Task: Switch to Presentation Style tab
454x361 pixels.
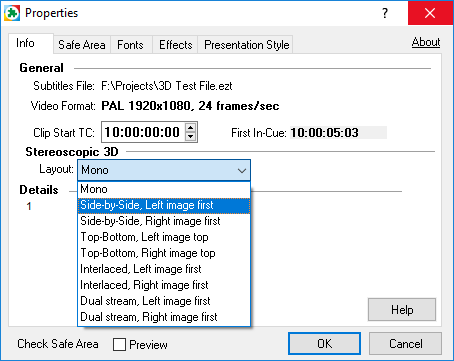Action: pyautogui.click(x=246, y=45)
